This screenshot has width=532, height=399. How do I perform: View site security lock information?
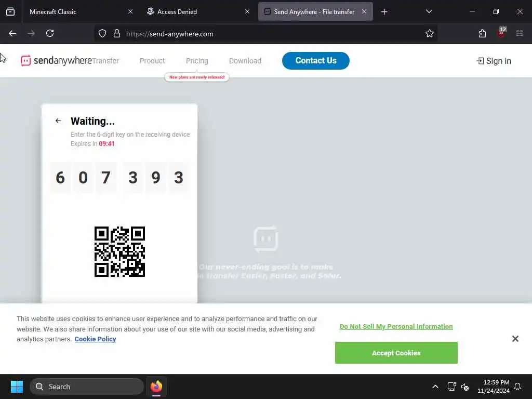click(x=117, y=34)
